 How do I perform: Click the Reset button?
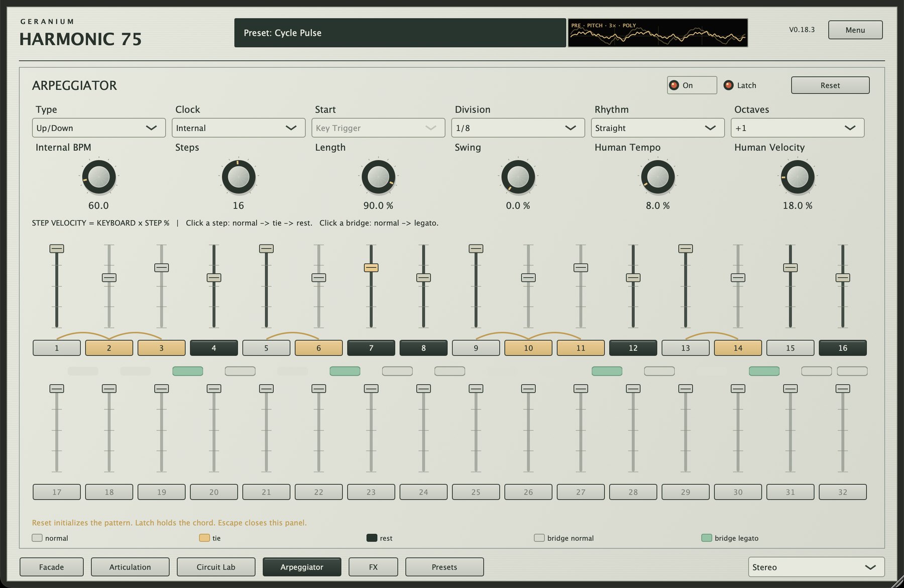[x=830, y=85]
